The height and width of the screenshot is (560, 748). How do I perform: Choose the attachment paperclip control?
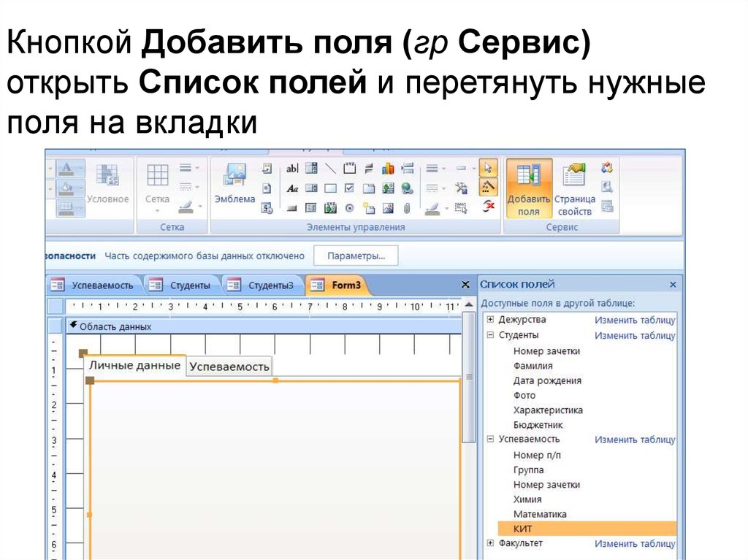[x=407, y=208]
